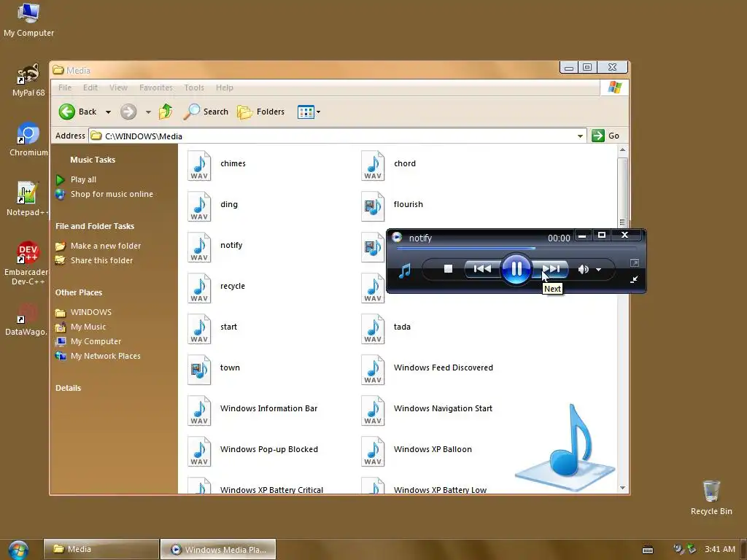Select the ding WAV file icon
The image size is (747, 560).
pos(199,206)
